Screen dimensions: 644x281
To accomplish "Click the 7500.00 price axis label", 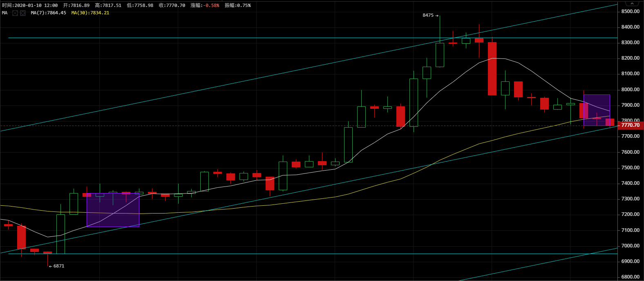I will pos(631,168).
